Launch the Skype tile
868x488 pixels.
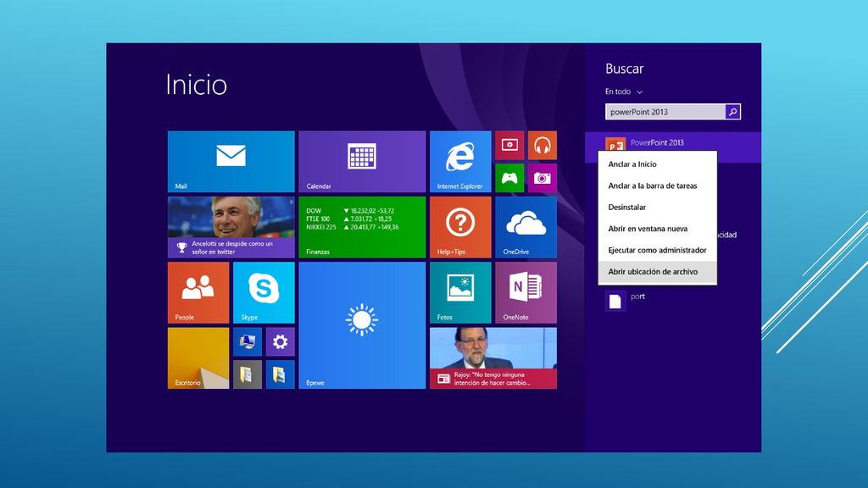(264, 292)
